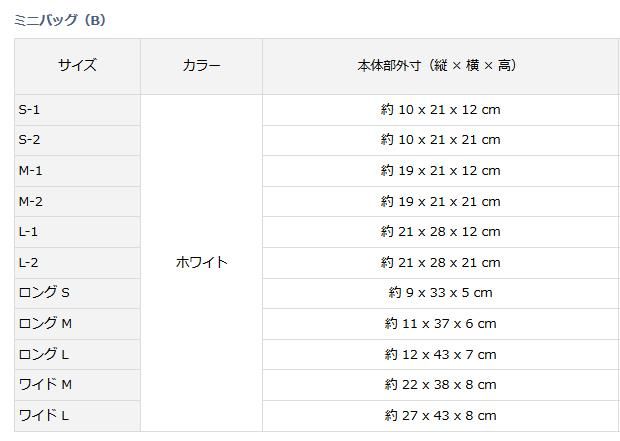Screen dimensions: 620x441
Task: Click dimensions 約 10 x 21 x 12 cm
Action: tap(440, 109)
